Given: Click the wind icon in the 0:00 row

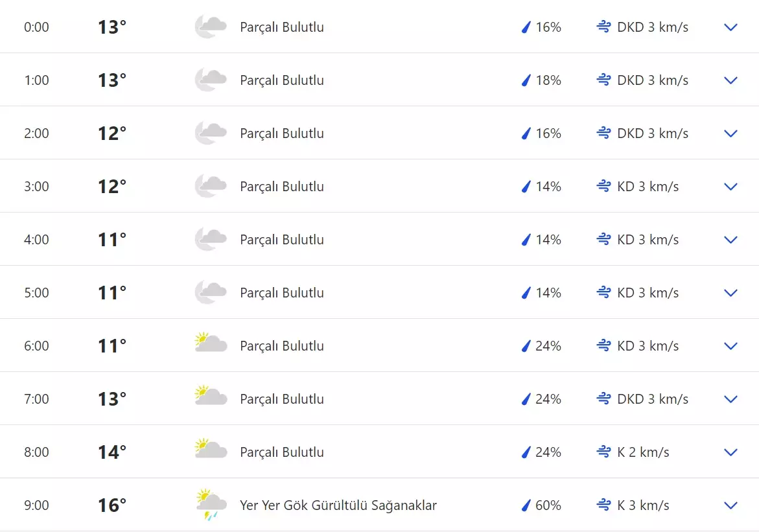Looking at the screenshot, I should pos(603,27).
